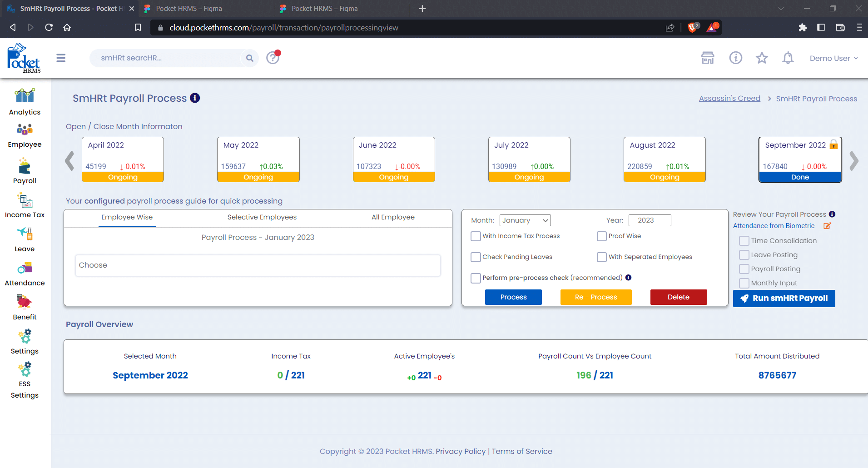Open browser extensions puzzle icon
Image resolution: width=868 pixels, height=468 pixels.
[x=803, y=28]
